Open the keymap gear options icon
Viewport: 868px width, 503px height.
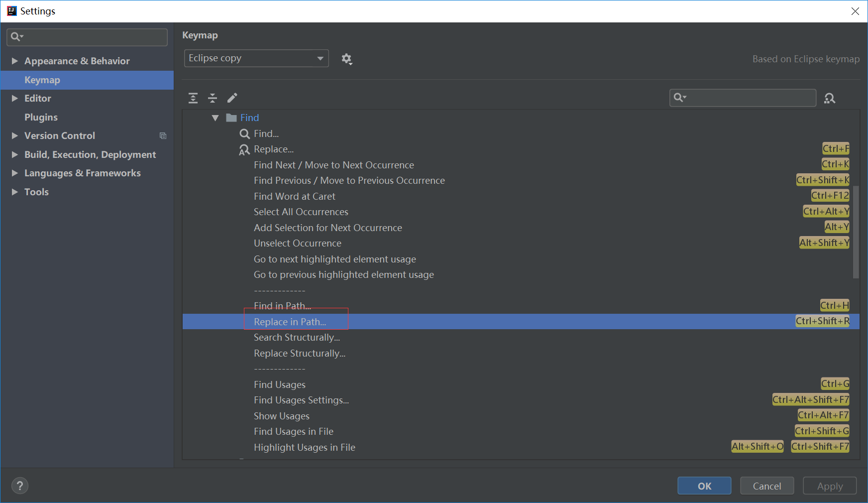(347, 59)
